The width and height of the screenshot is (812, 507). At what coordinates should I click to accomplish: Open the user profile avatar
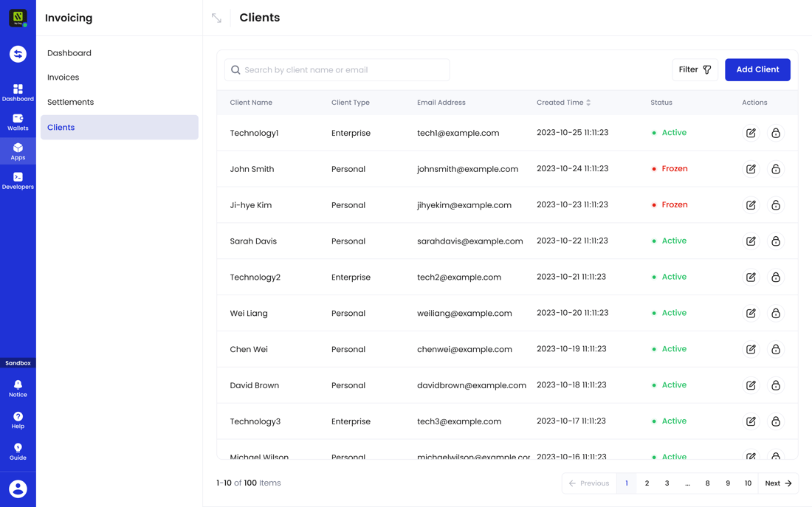pyautogui.click(x=18, y=489)
